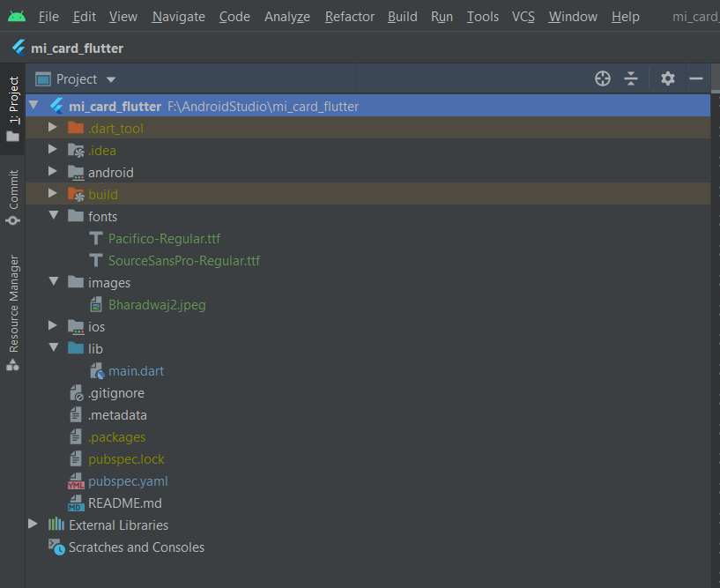720x588 pixels.
Task: Collapse the fonts folder
Action: (54, 216)
